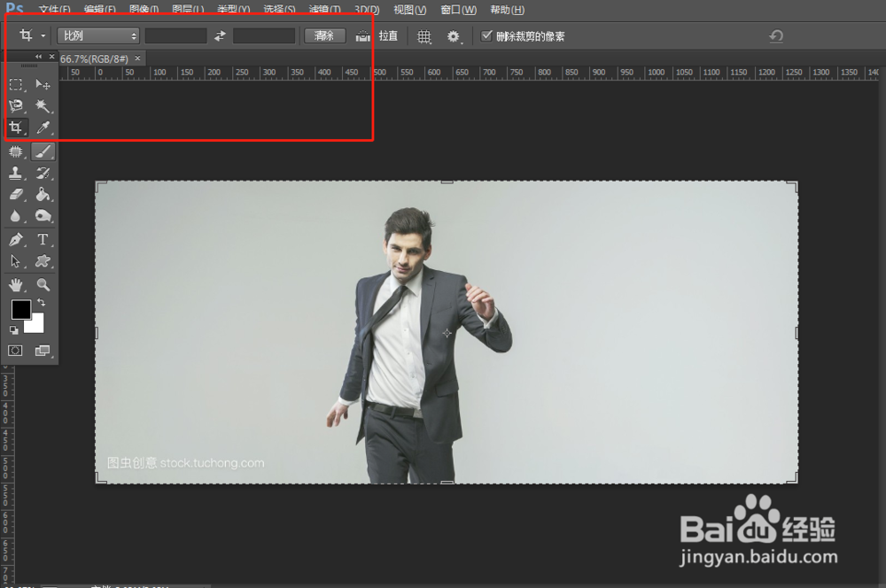The width and height of the screenshot is (886, 588).
Task: Select the Eyedropper tool
Action: coord(43,128)
